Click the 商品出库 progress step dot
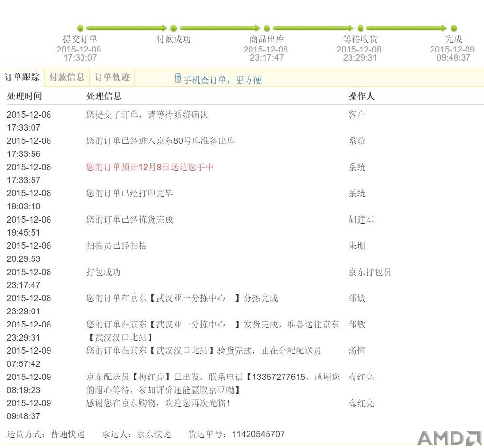Viewport: 484px width, 448px height. 267,28
